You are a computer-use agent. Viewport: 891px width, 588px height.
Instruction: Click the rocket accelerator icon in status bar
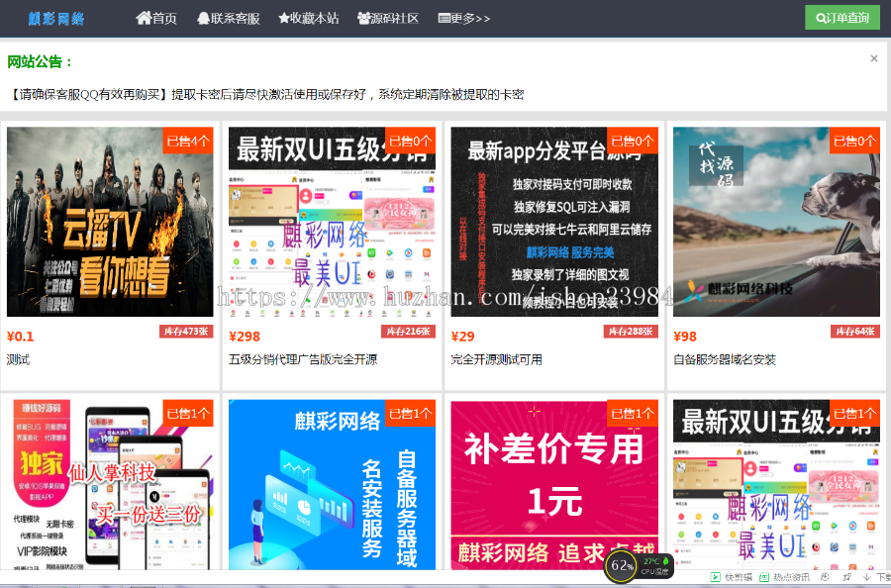846,577
